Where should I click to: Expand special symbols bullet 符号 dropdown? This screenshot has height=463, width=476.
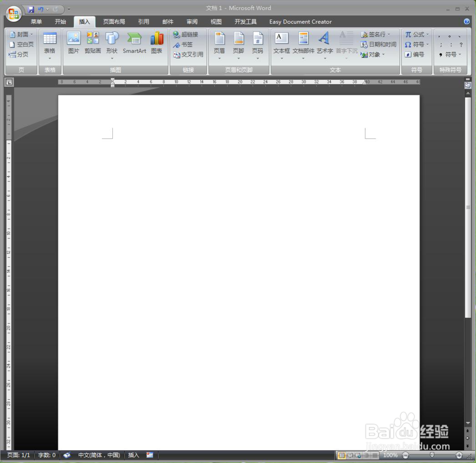tap(460, 55)
